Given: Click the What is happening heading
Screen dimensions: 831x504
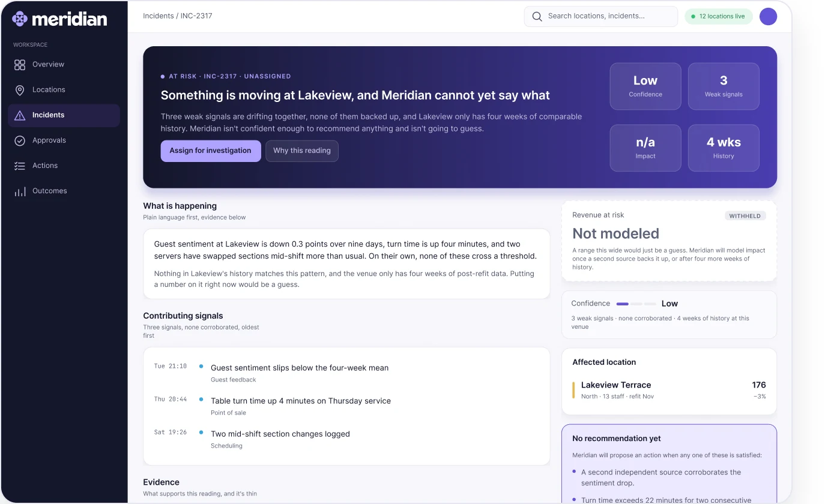Looking at the screenshot, I should [x=180, y=206].
